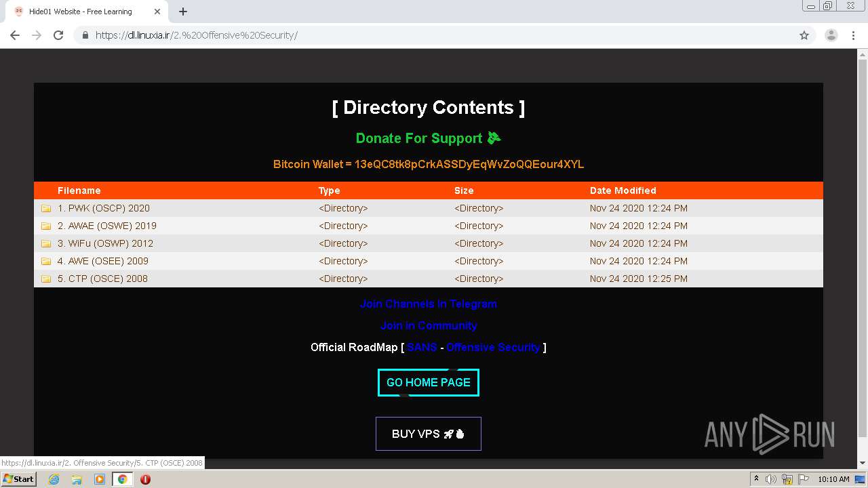Screen dimensions: 868x488
Task: Click the folder icon for AWAE (OSWE) 2019
Action: point(46,226)
